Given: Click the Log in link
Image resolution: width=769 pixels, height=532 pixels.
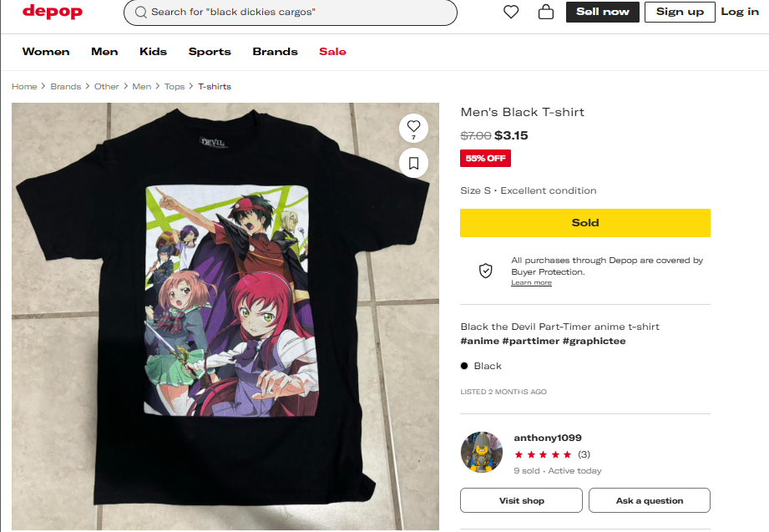Looking at the screenshot, I should click(740, 12).
